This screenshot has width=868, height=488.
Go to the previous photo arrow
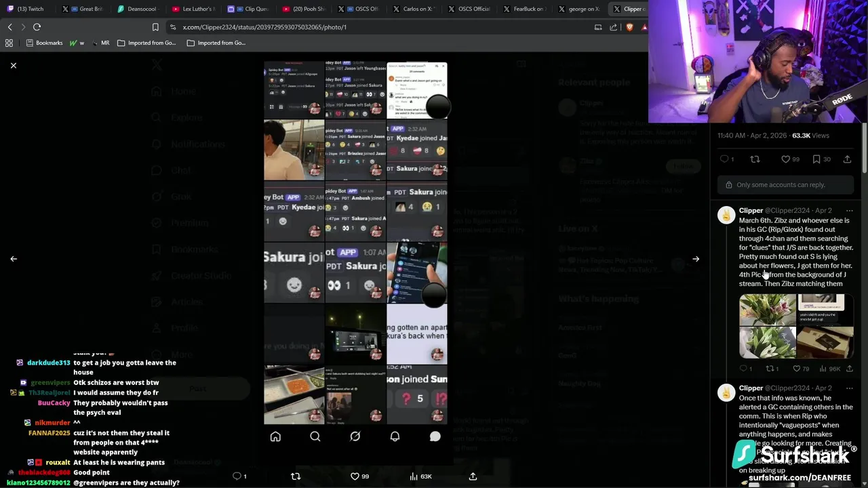tap(14, 259)
